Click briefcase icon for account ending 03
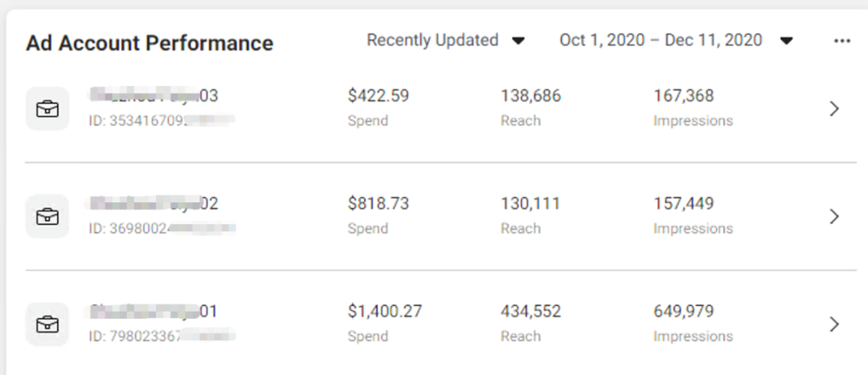 click(47, 109)
